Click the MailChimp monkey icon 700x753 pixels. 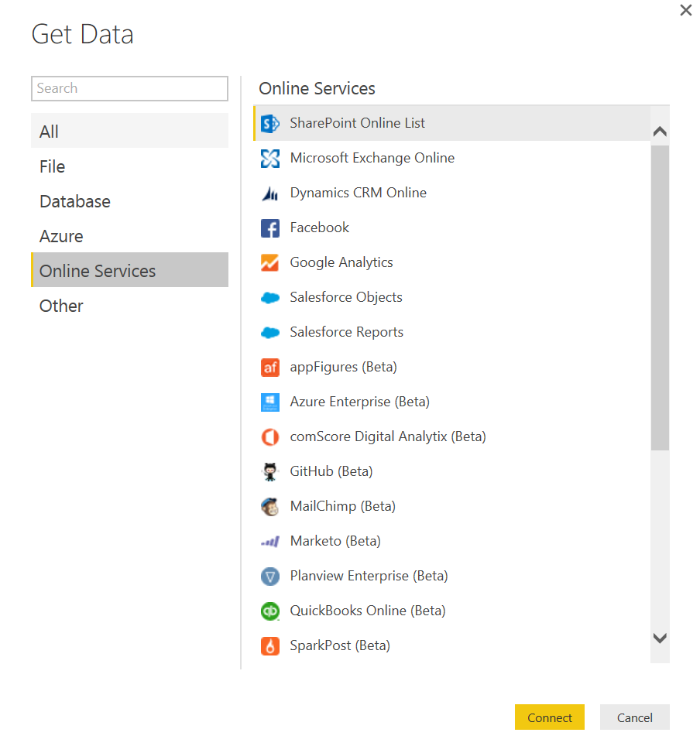pyautogui.click(x=270, y=507)
